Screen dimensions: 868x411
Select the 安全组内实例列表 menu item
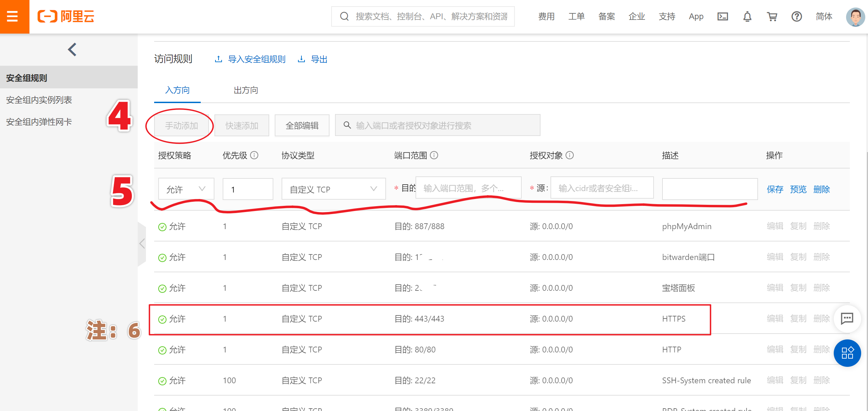point(39,100)
